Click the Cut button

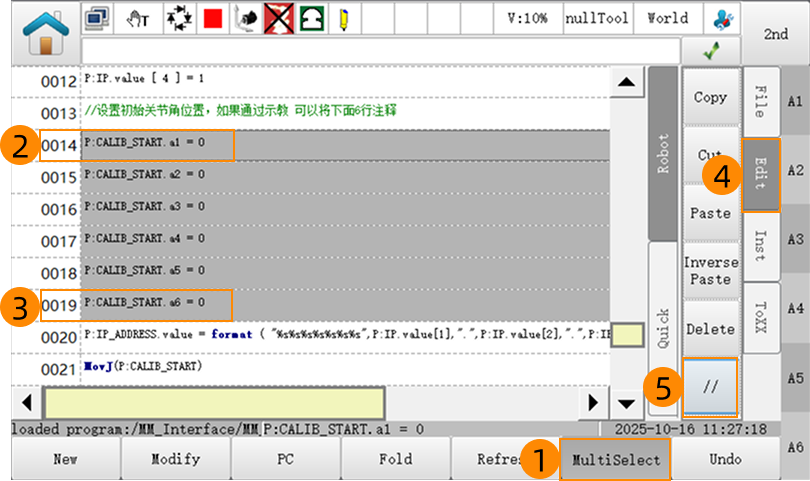point(711,155)
